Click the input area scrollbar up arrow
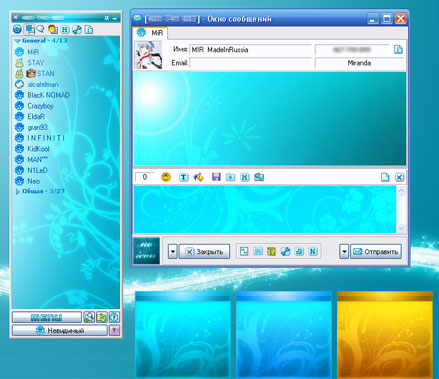 tap(401, 191)
